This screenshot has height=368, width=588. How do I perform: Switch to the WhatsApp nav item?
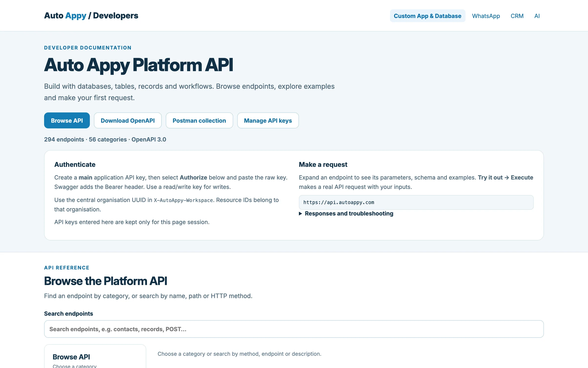(486, 16)
